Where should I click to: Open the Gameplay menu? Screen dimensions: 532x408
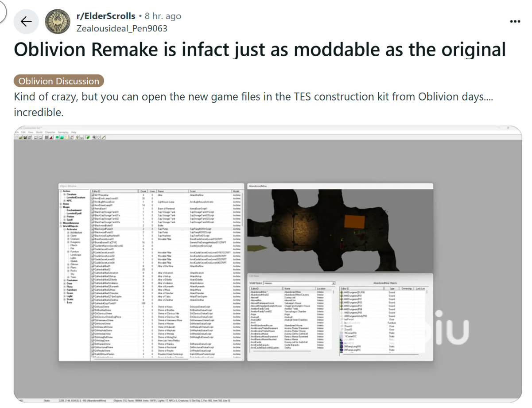tap(64, 132)
